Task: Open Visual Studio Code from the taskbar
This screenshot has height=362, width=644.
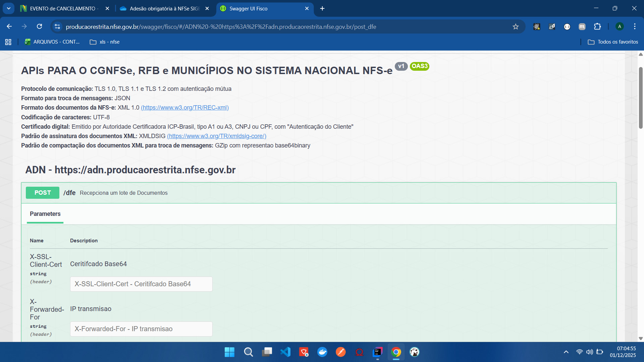Action: click(x=285, y=352)
